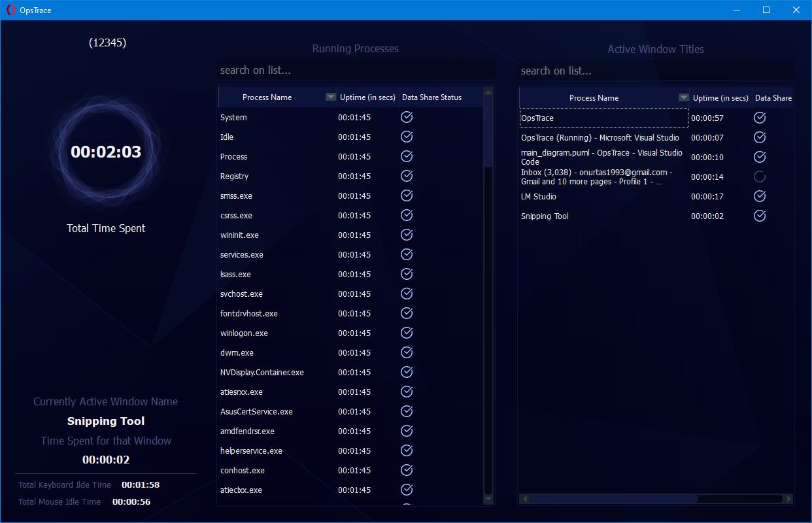Click right arrow of window titles horizontal scrollbar

[789, 499]
